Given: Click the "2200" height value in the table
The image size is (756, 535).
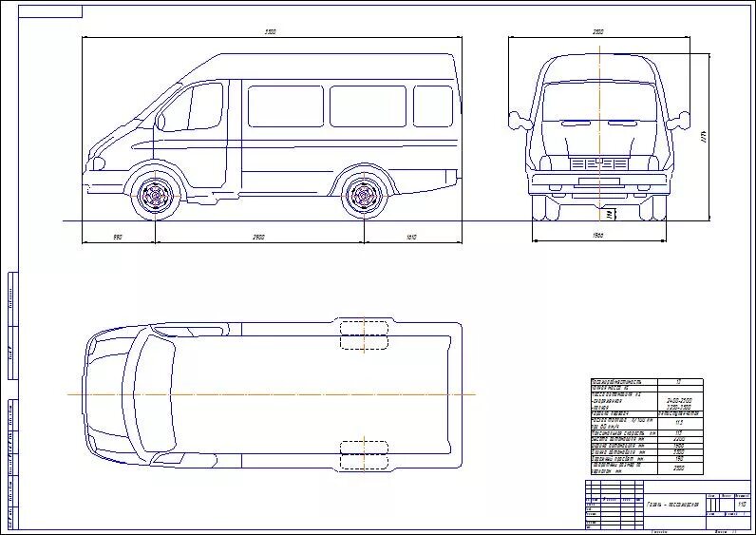Looking at the screenshot, I should (679, 439).
